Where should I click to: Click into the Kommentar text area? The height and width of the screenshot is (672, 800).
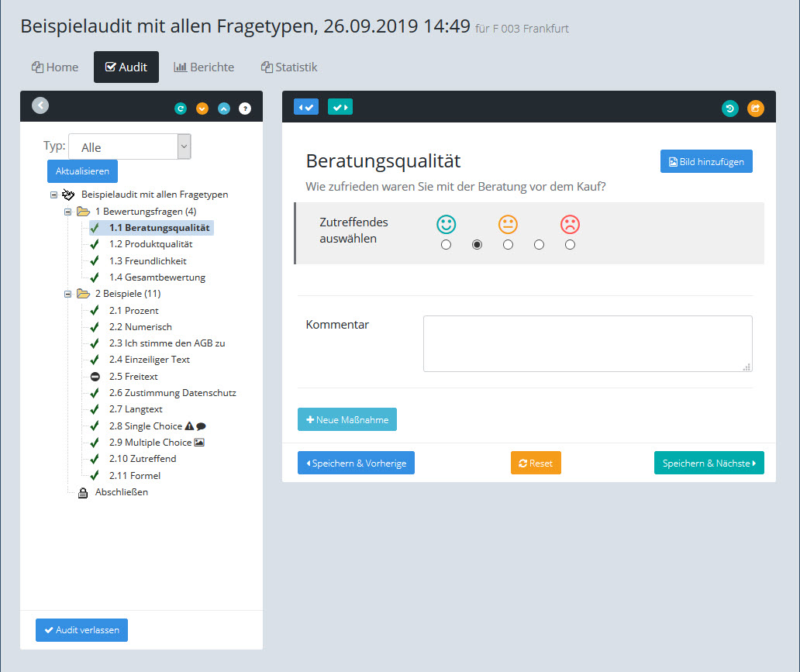(x=587, y=343)
